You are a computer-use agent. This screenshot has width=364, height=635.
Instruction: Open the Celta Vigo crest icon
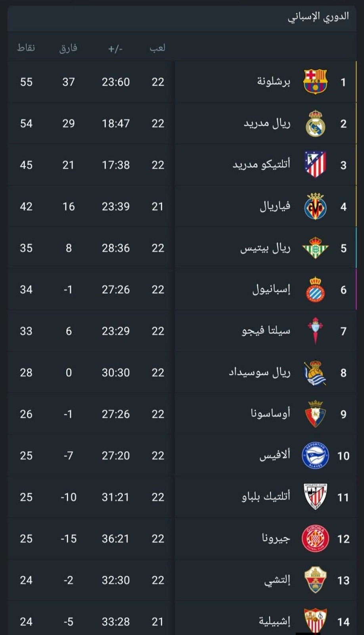pos(315,331)
